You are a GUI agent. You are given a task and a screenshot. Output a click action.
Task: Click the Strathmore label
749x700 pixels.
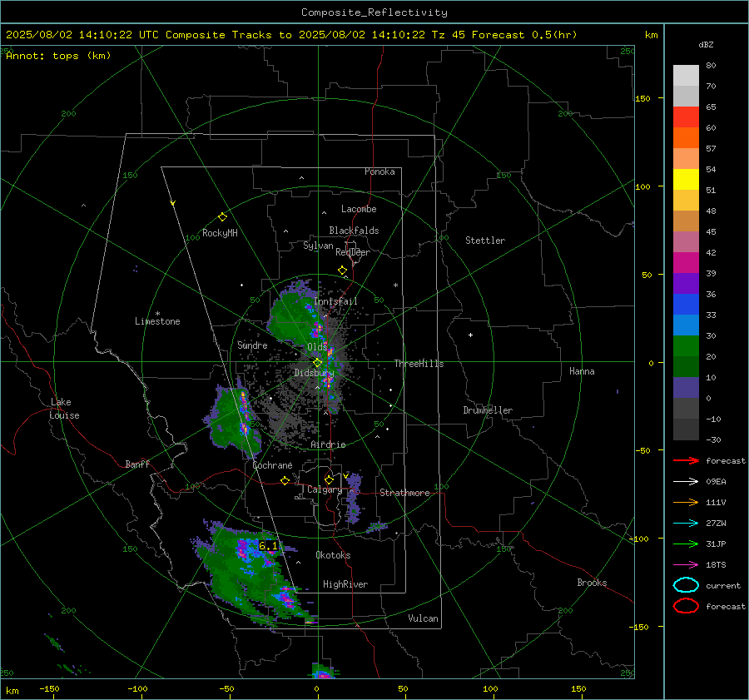point(404,493)
